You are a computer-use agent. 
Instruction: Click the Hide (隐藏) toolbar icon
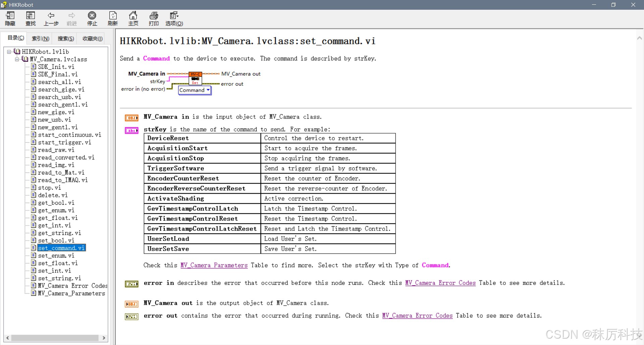[x=10, y=19]
